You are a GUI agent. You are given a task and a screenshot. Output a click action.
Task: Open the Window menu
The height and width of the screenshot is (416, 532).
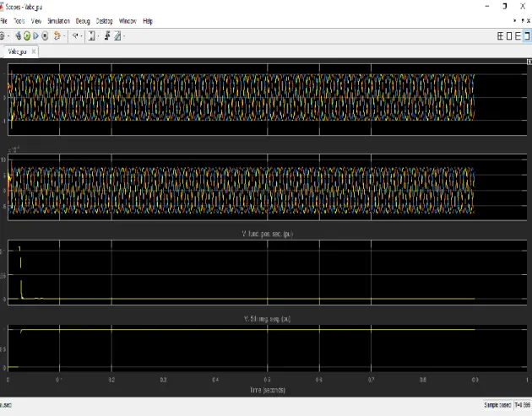coord(128,21)
